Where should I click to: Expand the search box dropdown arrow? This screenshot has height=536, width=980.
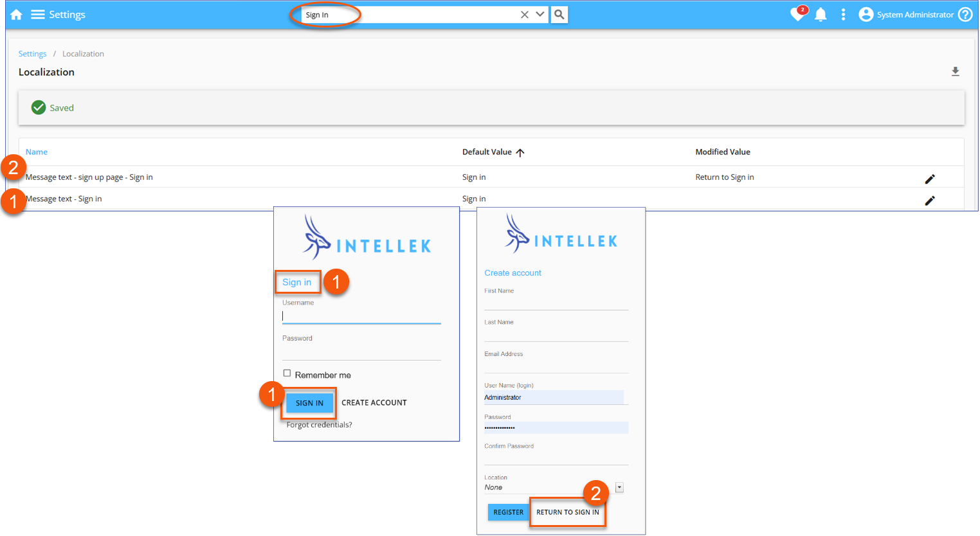coord(540,15)
